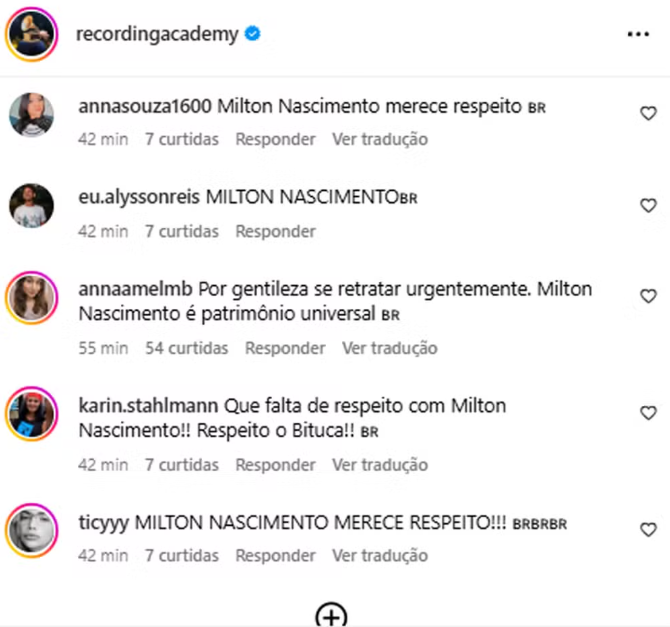Like eu.alyssonreis's comment with the heart
The image size is (670, 627).
[x=648, y=206]
